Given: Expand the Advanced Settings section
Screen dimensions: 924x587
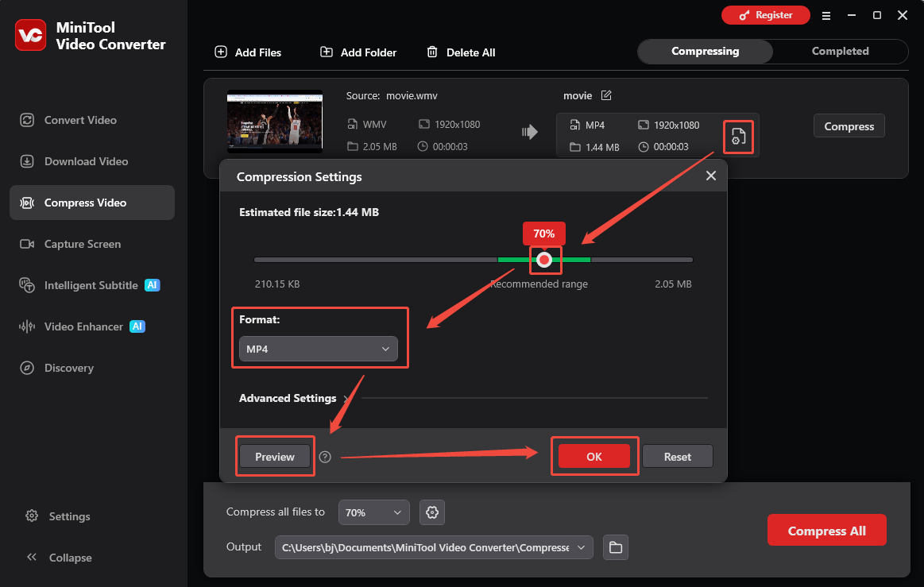Looking at the screenshot, I should click(x=292, y=399).
